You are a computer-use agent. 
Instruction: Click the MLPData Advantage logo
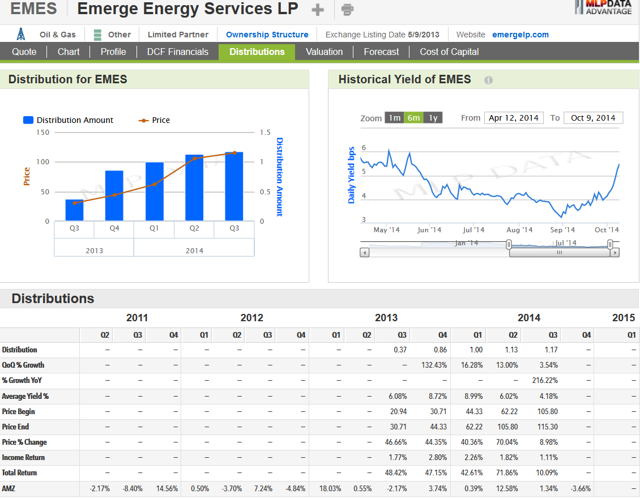[603, 7]
